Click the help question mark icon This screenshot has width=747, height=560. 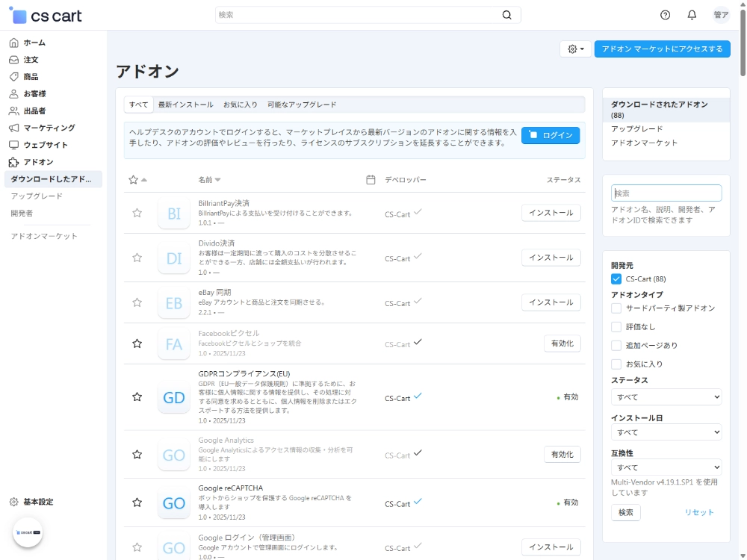coord(666,15)
